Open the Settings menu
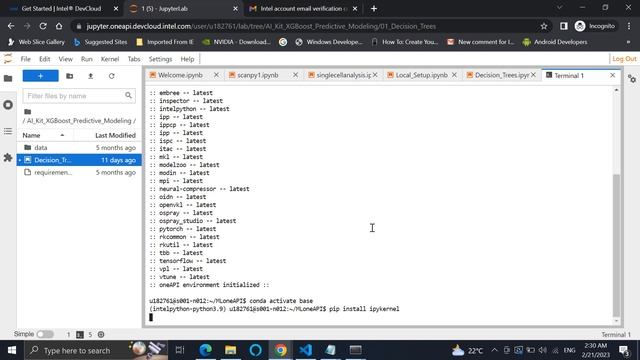 click(x=160, y=59)
